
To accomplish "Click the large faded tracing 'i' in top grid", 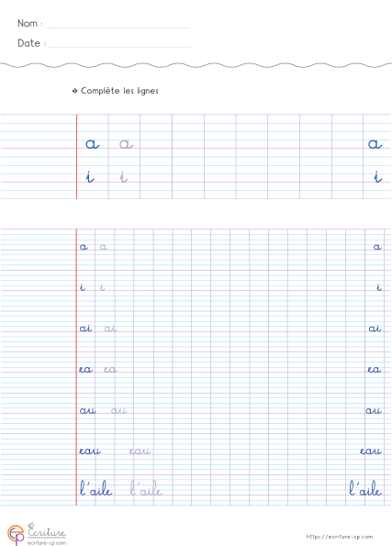I will coord(123,176).
